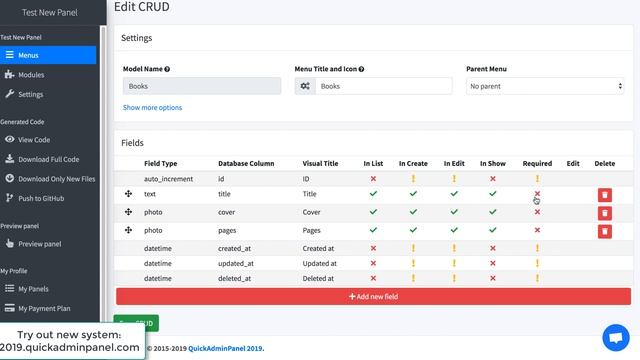Click the created_at database column cell
This screenshot has width=640, height=360.
click(x=235, y=248)
